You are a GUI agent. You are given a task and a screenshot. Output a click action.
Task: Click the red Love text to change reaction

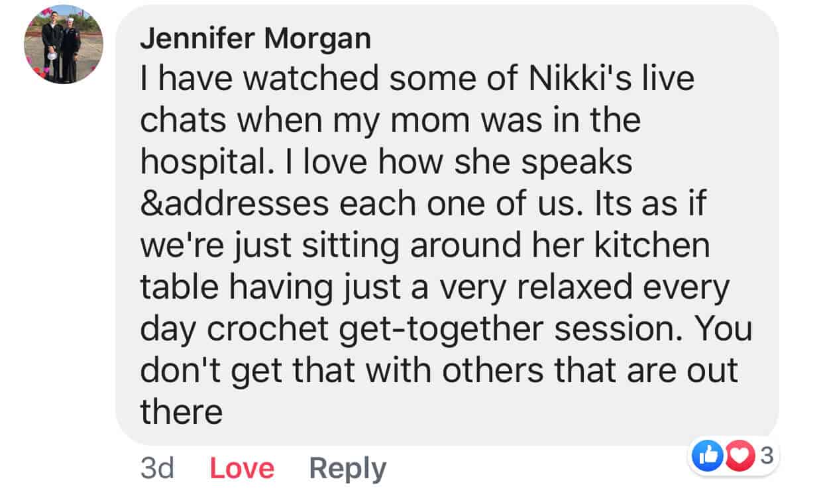click(x=241, y=468)
